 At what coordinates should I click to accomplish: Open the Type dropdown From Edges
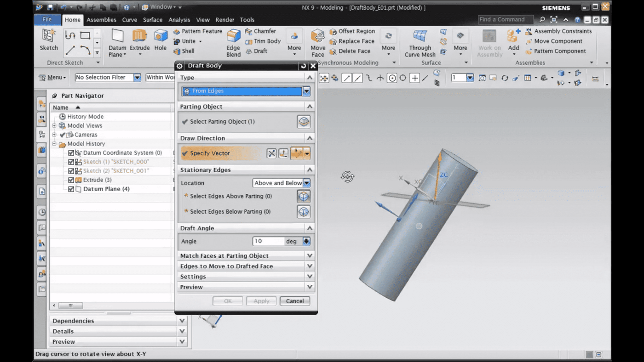click(x=306, y=91)
